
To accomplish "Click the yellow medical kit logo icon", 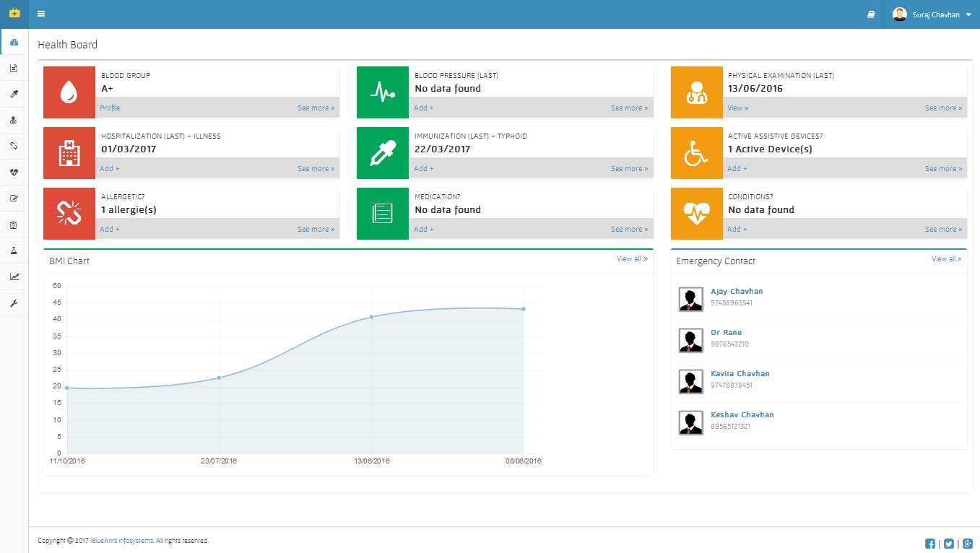I will pos(14,14).
